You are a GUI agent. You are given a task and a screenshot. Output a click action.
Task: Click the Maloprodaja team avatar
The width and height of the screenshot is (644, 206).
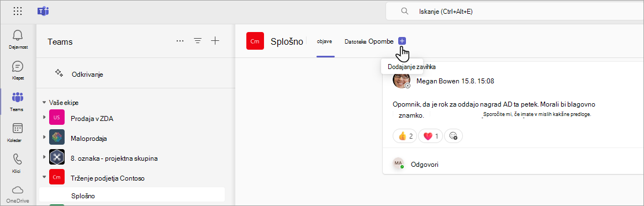(57, 137)
